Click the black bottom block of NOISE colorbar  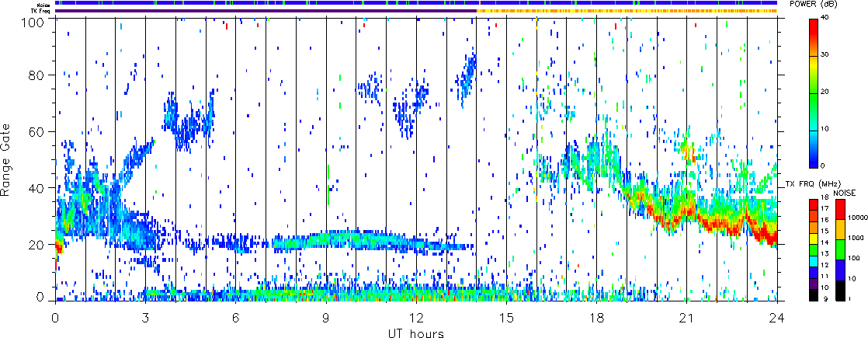pos(840,291)
